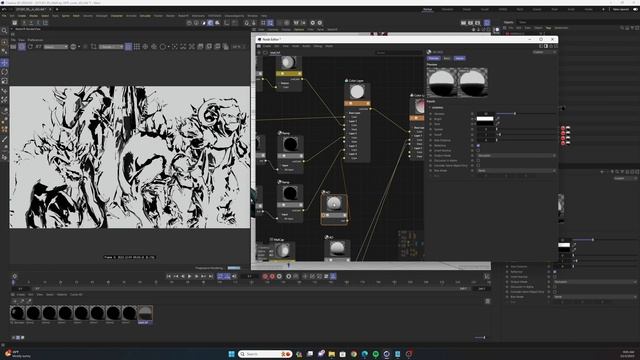Toggle Reflective checkbox in Attribute Manager
The width and height of the screenshot is (640, 360).
pos(554,272)
